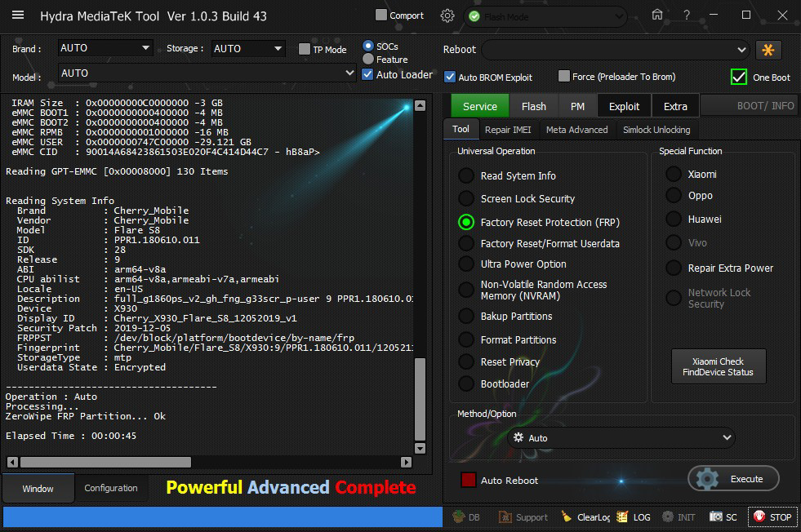Viewport: 801px width, 532px height.
Task: Clear the log with ClearLog broom
Action: 585,517
